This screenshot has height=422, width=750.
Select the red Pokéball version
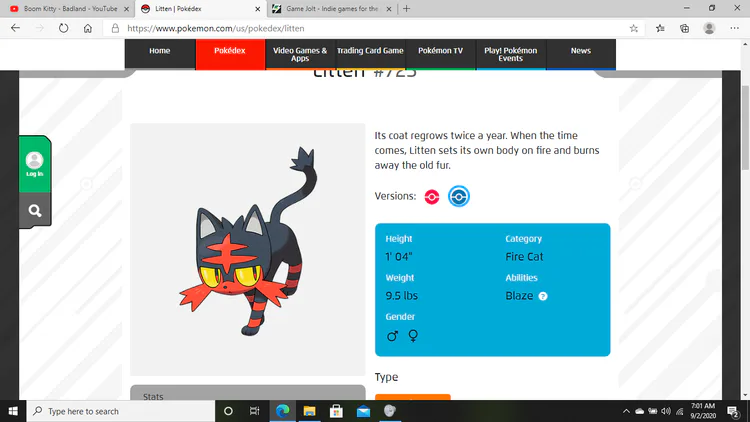click(431, 197)
